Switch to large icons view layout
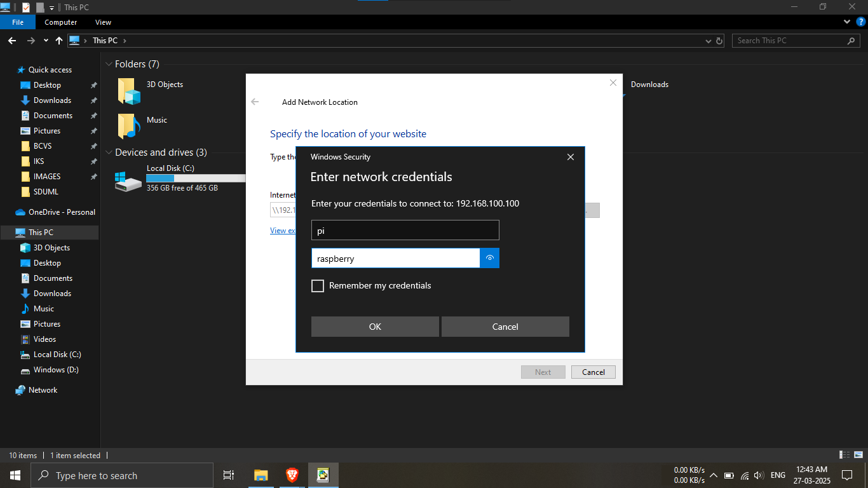 click(x=858, y=455)
